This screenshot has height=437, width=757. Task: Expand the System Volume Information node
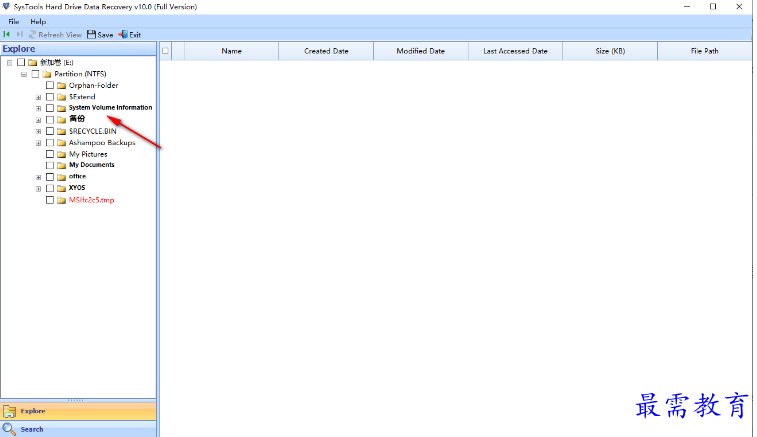pyautogui.click(x=38, y=108)
